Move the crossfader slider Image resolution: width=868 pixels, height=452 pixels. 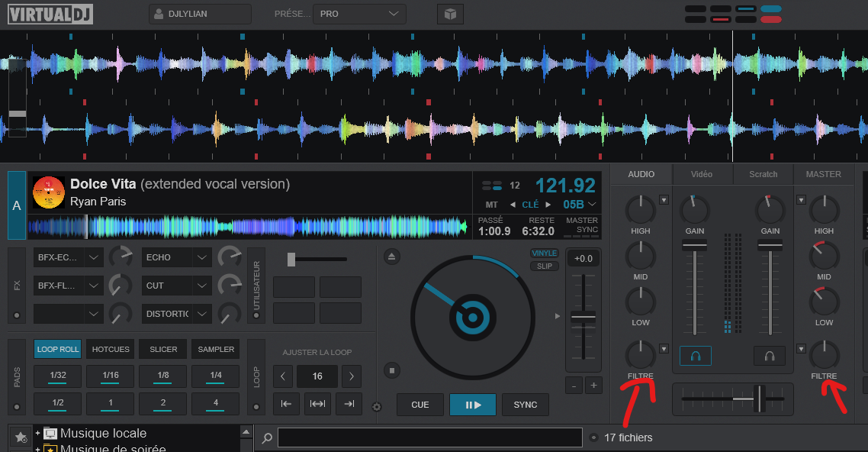click(760, 399)
